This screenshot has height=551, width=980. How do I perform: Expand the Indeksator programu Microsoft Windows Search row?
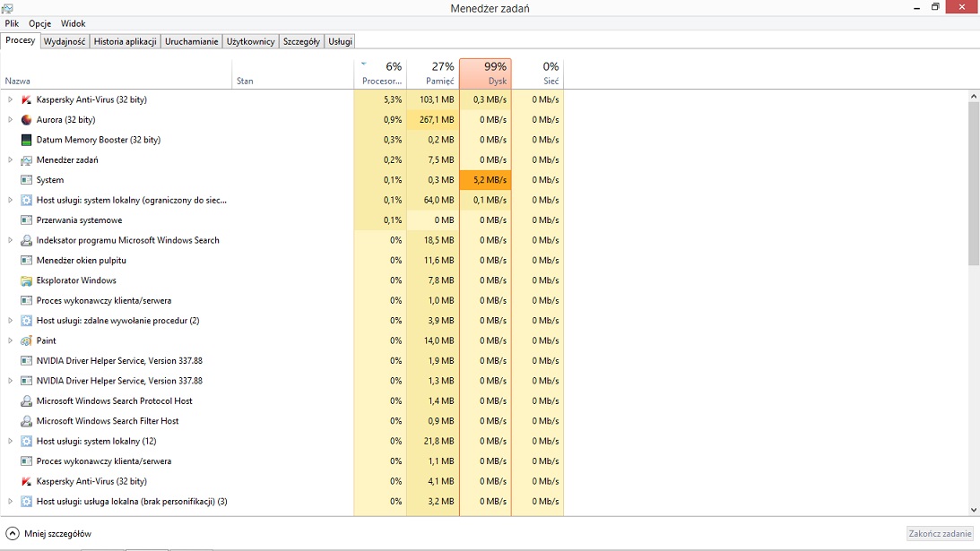10,240
